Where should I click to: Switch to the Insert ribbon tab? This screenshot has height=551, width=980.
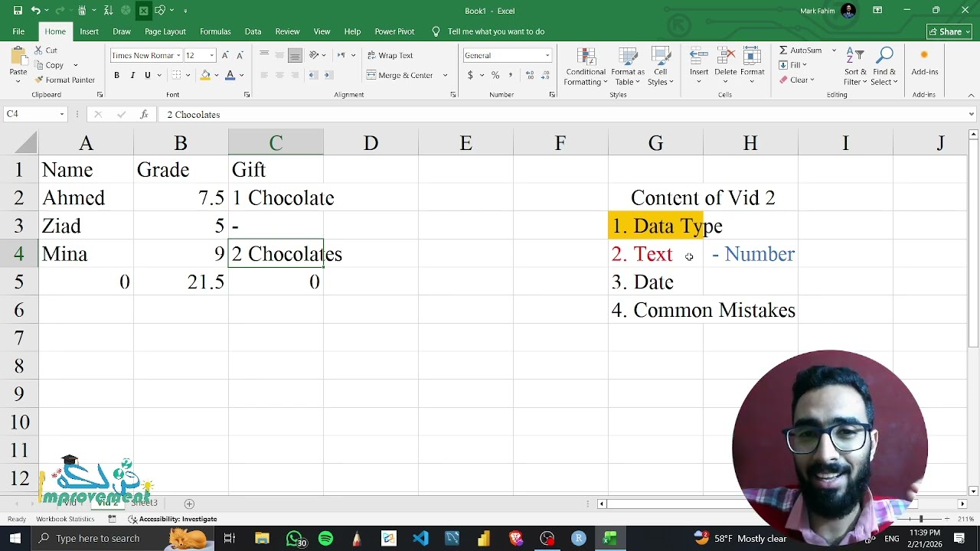pos(89,31)
